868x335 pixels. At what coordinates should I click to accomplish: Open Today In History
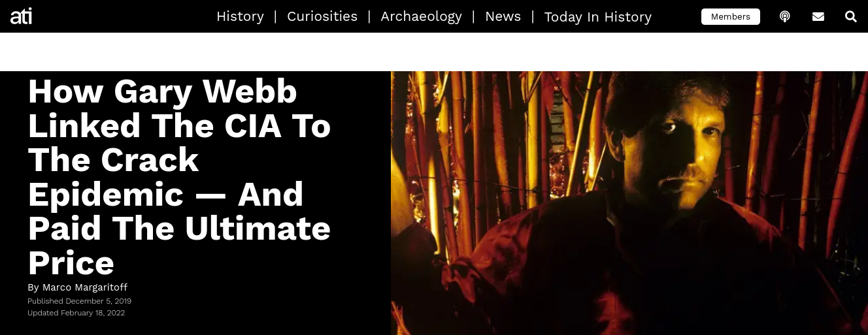coord(597,17)
